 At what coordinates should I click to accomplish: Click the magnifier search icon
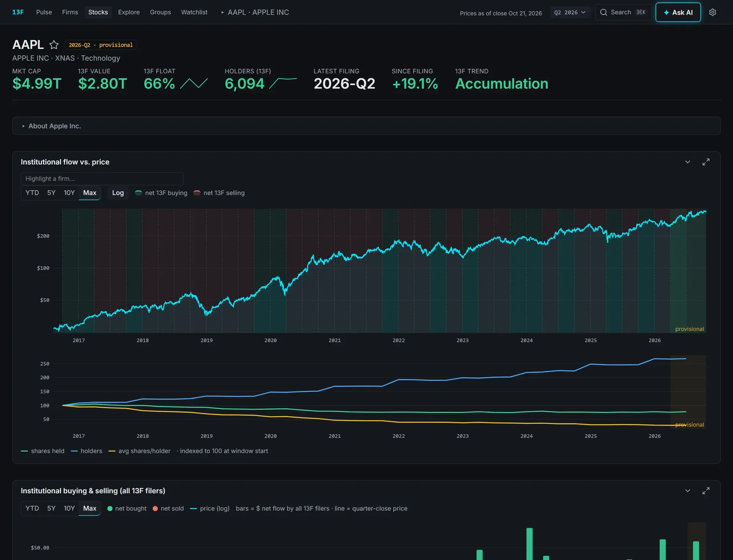(603, 12)
